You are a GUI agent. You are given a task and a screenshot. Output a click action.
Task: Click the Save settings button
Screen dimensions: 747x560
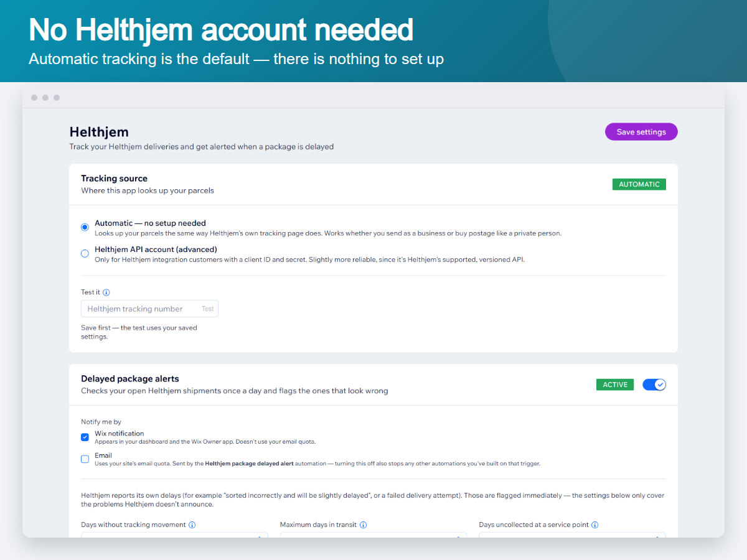click(x=641, y=132)
